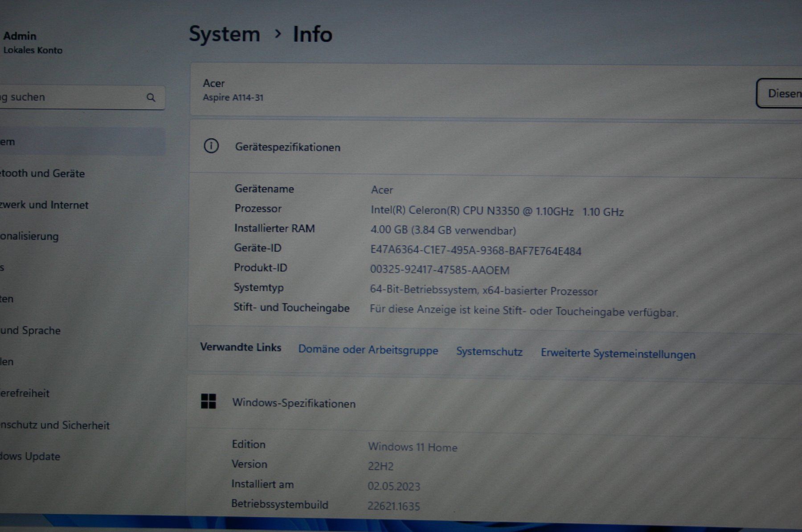The width and height of the screenshot is (802, 532).
Task: Open Erweiterte Systemeinstellungen link
Action: point(618,354)
